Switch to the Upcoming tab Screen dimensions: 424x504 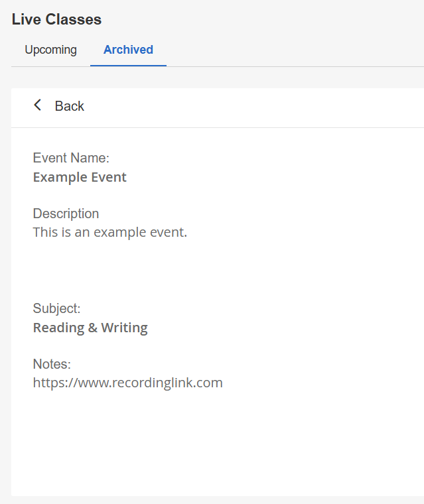51,50
